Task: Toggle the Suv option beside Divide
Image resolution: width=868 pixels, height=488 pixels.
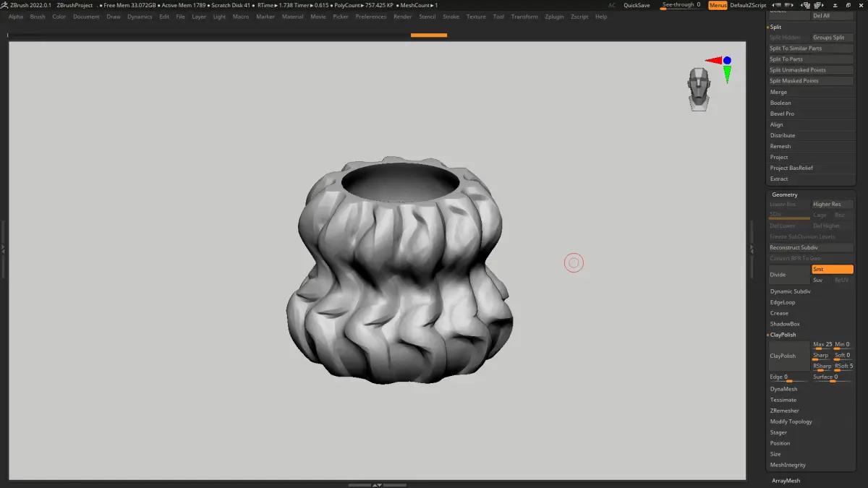Action: 821,280
